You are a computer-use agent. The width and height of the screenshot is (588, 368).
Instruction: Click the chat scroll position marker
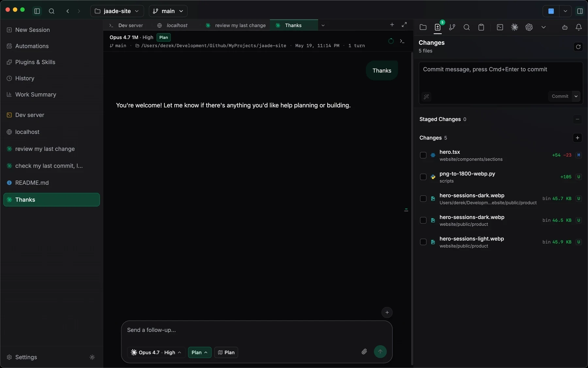pos(406,210)
